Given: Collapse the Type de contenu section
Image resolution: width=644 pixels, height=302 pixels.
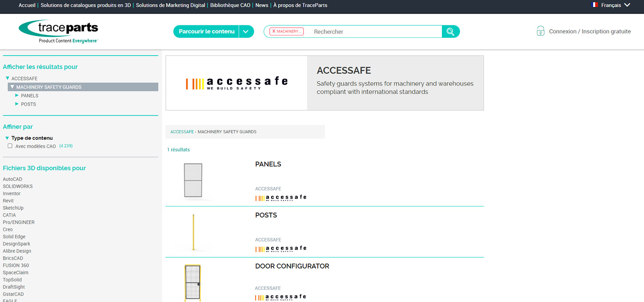Looking at the screenshot, I should point(7,138).
